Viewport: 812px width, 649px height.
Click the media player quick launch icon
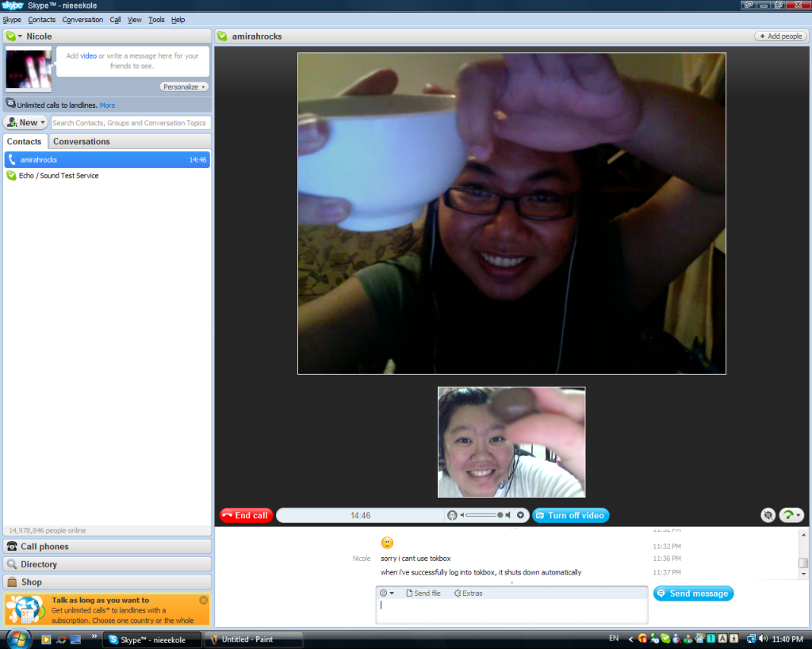[46, 639]
